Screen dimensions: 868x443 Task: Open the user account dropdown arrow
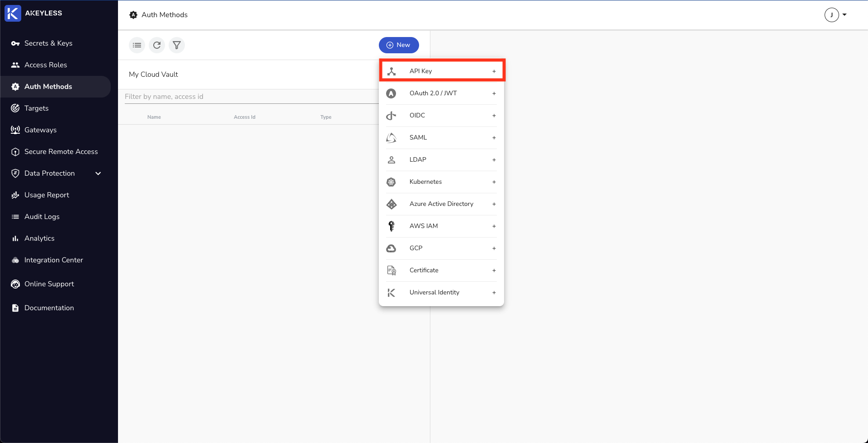click(844, 14)
